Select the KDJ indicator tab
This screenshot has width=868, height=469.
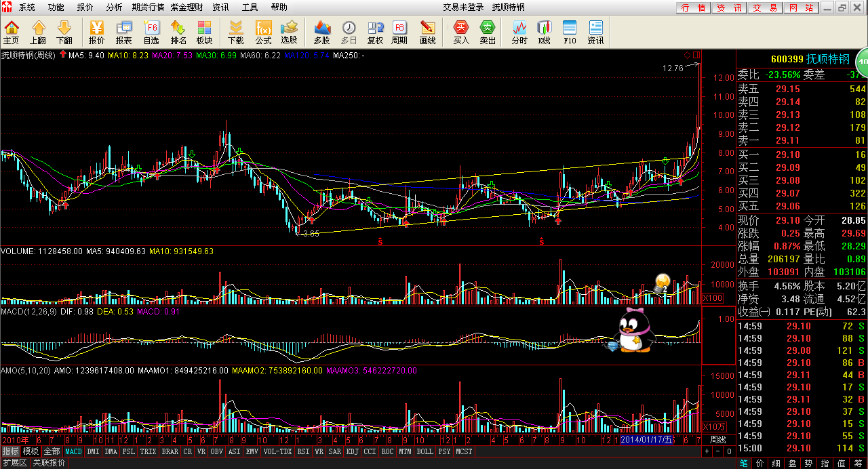(352, 451)
